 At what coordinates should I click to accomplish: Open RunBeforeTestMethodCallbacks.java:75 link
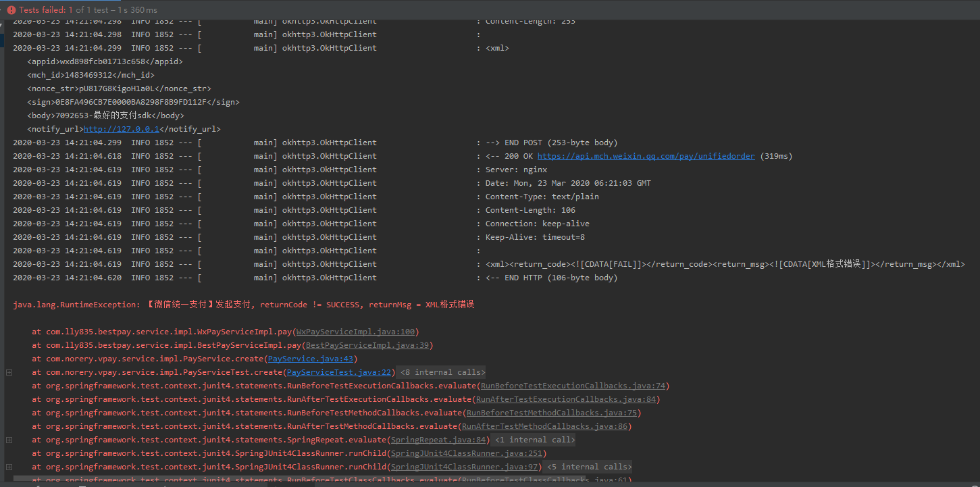pyautogui.click(x=552, y=413)
